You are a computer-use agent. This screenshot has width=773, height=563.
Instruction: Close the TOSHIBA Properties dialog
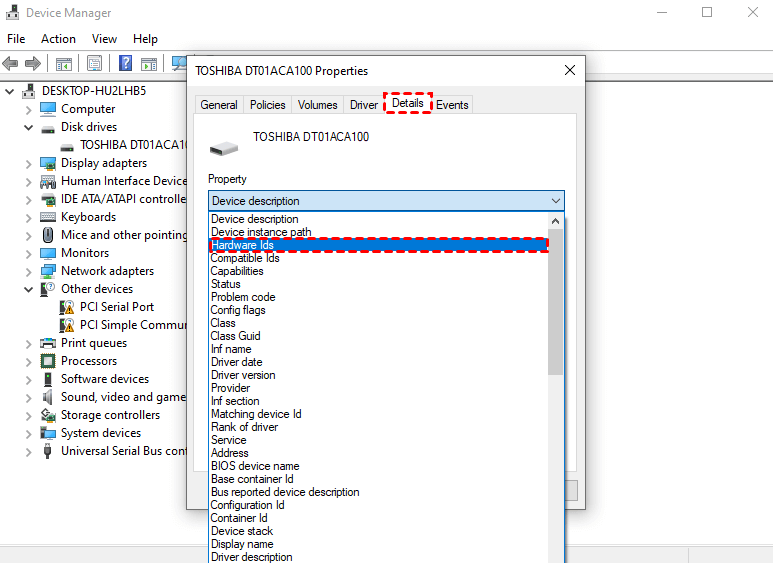570,70
